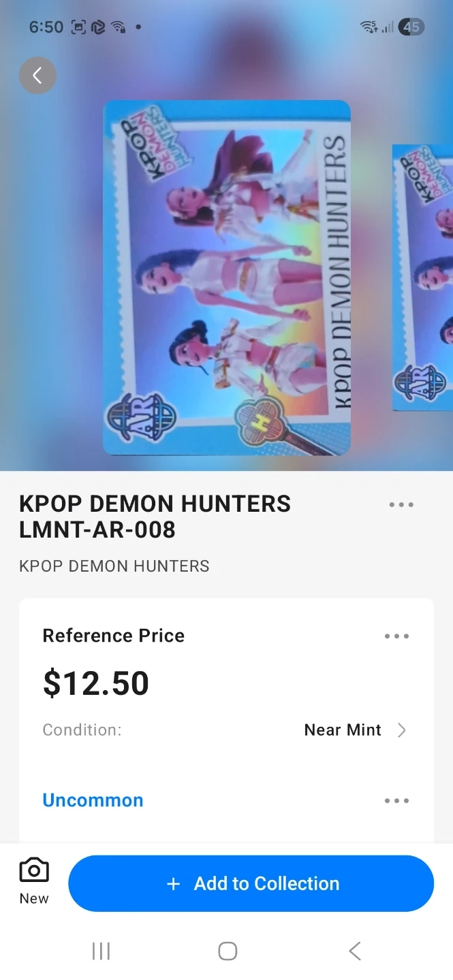
Task: Tap Android home navigation button
Action: [228, 951]
